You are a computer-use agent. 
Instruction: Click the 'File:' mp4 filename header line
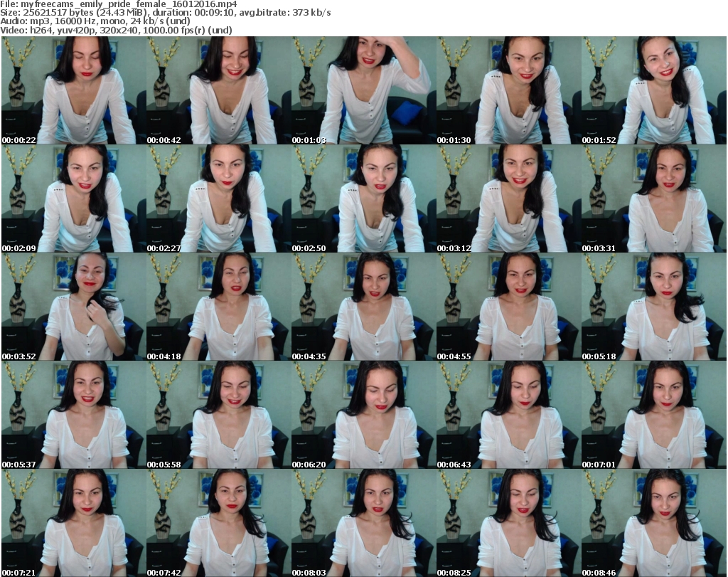pos(119,4)
